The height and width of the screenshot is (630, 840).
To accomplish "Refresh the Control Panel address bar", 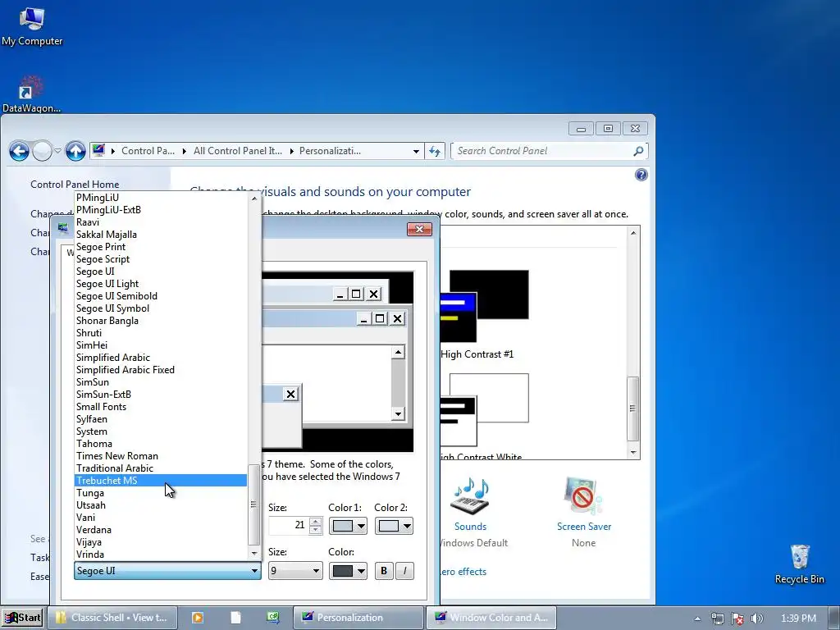I will 435,151.
